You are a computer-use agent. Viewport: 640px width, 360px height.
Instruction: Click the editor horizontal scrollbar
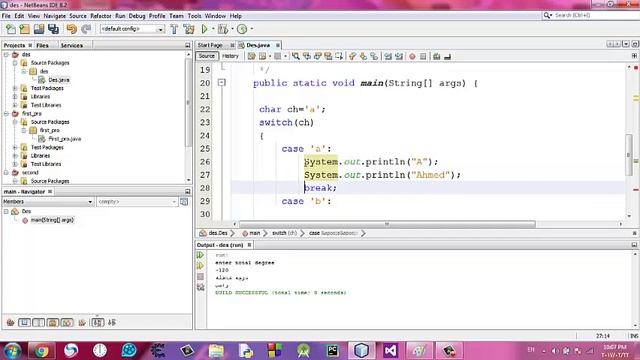387,224
